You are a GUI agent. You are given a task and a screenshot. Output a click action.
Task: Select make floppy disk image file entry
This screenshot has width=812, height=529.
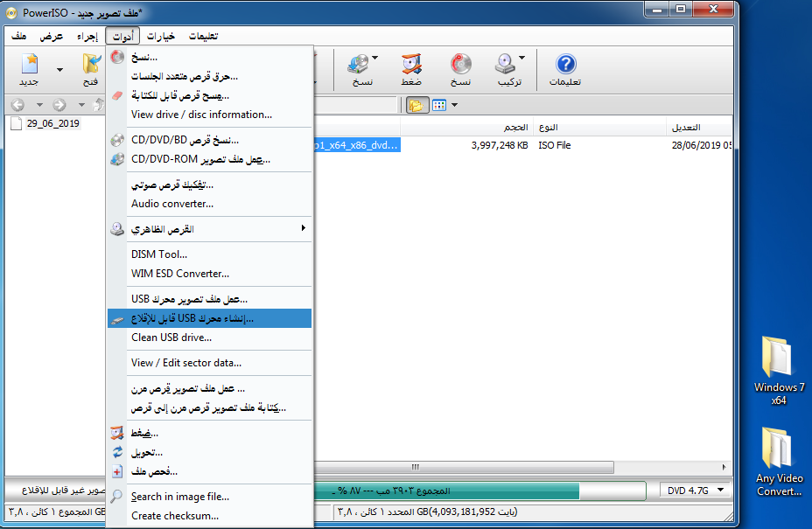pyautogui.click(x=209, y=388)
